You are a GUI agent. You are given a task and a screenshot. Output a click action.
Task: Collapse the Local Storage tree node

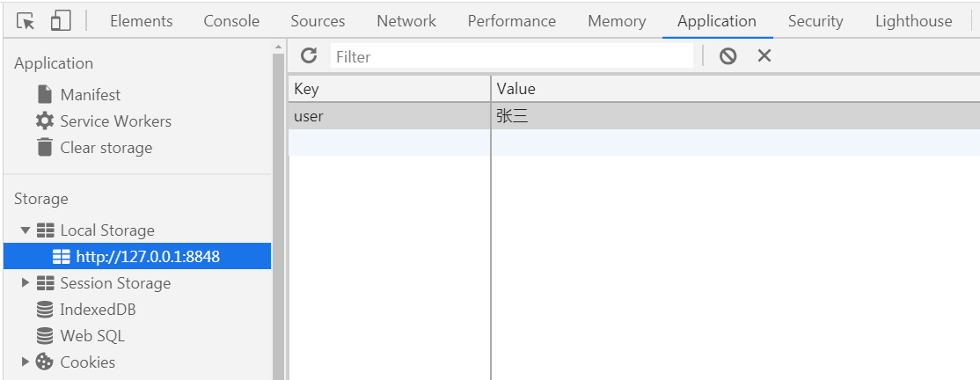(x=26, y=230)
